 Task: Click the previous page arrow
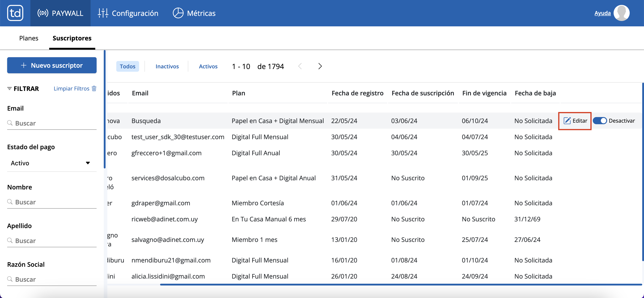300,66
